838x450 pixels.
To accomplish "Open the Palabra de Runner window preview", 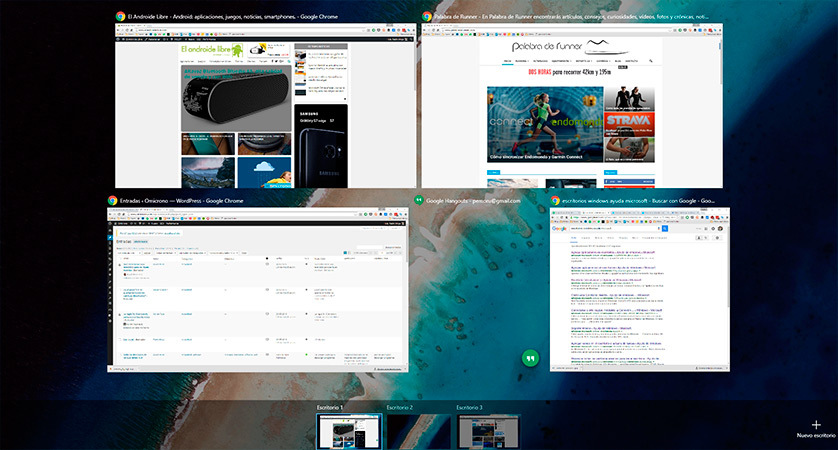I will point(570,105).
